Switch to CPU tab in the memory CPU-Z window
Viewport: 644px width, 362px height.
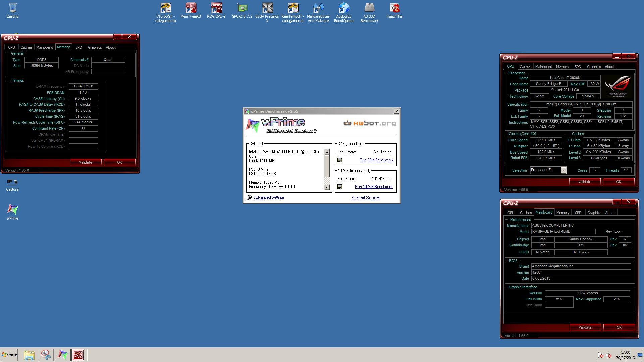(x=11, y=47)
